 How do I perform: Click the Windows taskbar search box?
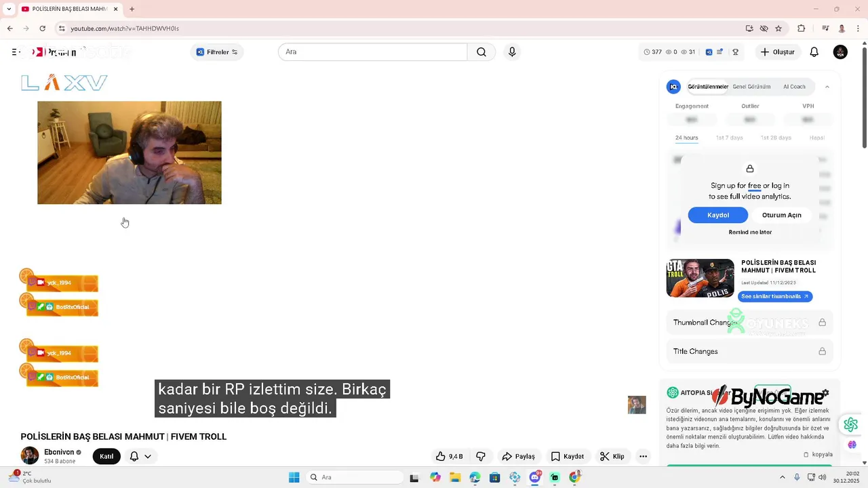(355, 477)
